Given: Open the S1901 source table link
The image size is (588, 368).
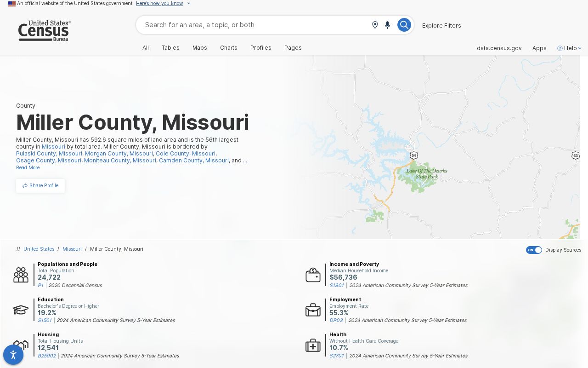Looking at the screenshot, I should 337,285.
